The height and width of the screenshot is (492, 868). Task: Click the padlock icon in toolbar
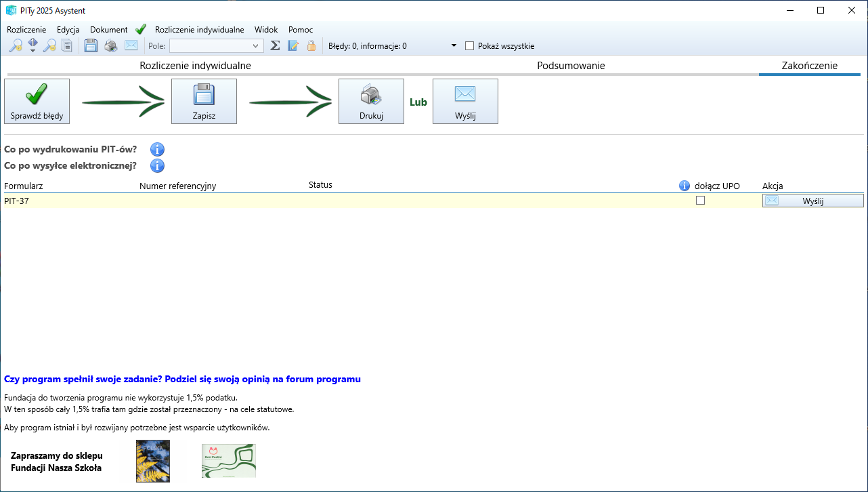click(x=311, y=46)
